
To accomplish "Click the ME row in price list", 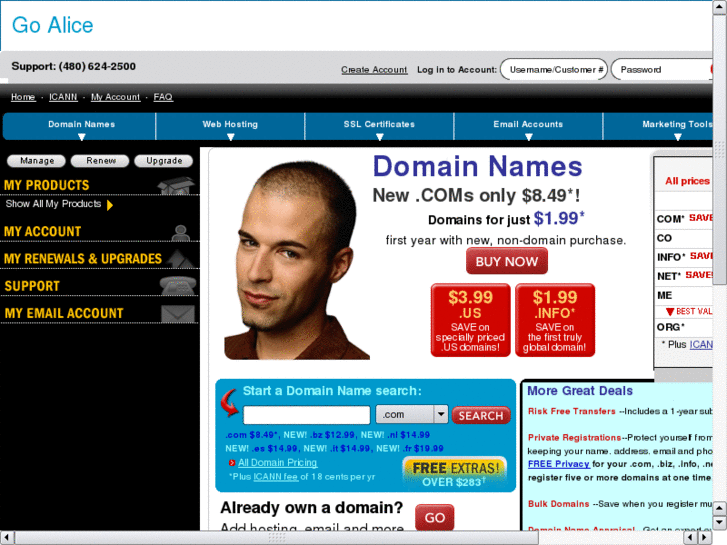I will pyautogui.click(x=684, y=295).
